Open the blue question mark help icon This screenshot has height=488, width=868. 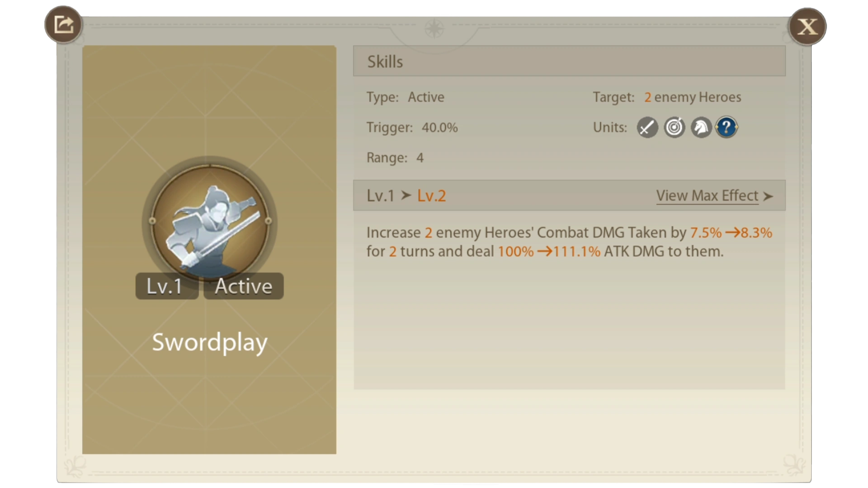coord(726,127)
